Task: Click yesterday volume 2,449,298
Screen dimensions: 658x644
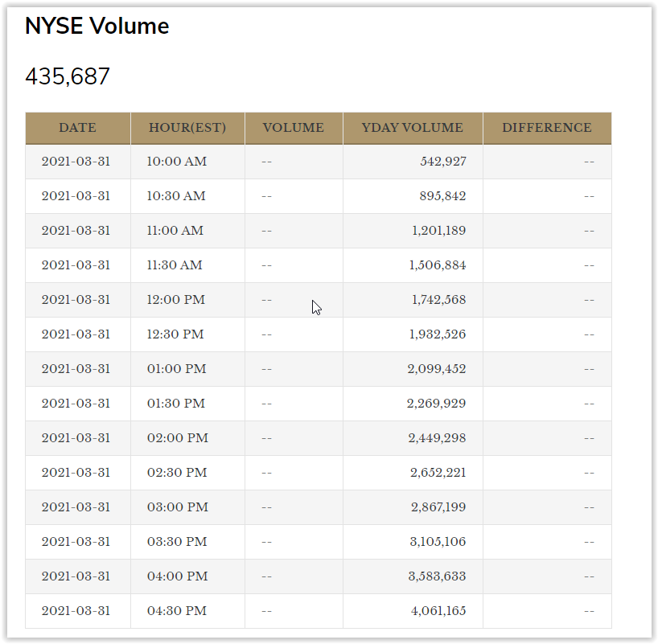Action: coord(438,438)
